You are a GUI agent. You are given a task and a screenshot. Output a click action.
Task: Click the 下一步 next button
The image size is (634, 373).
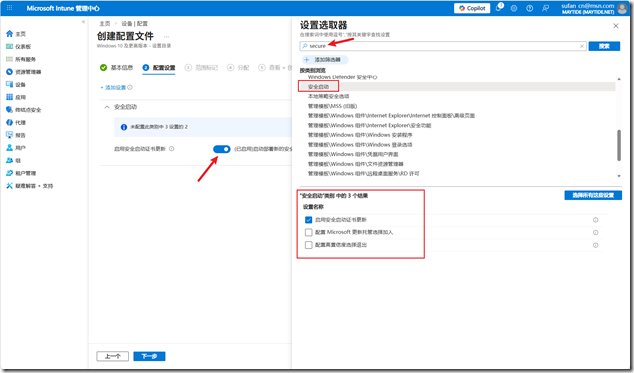pyautogui.click(x=149, y=356)
